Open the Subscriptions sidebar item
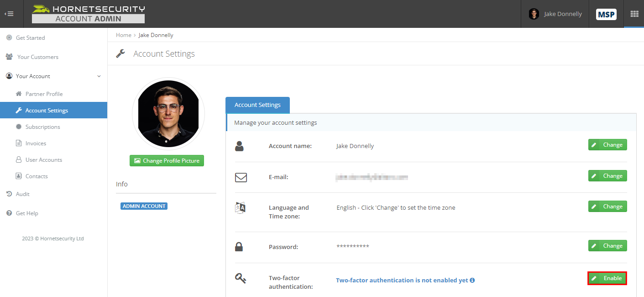The width and height of the screenshot is (644, 297). [43, 127]
